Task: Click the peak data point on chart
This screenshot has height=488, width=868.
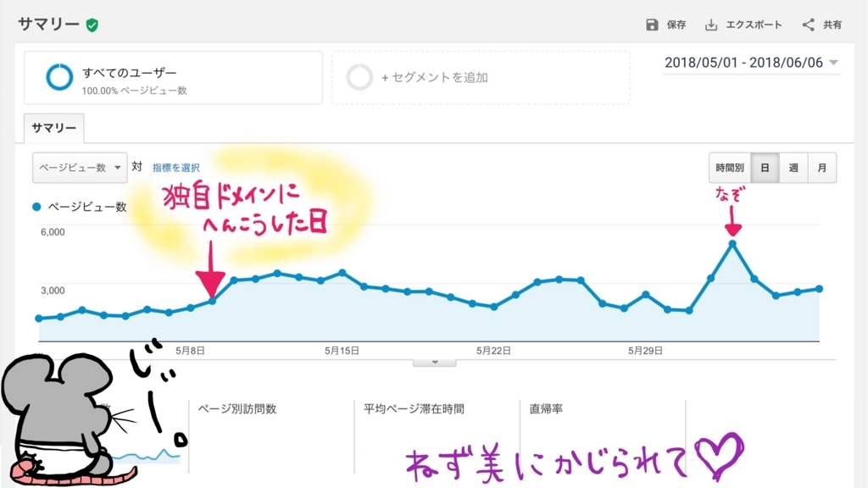Action: tap(732, 244)
